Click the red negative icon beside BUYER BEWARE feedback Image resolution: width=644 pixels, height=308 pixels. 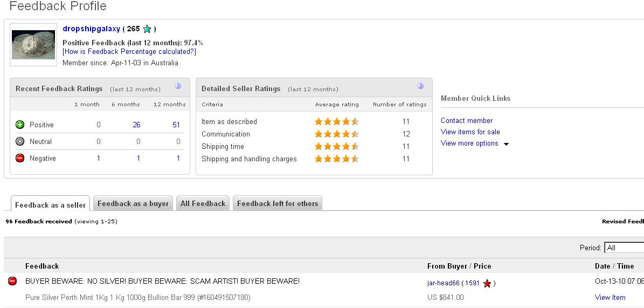pos(12,281)
